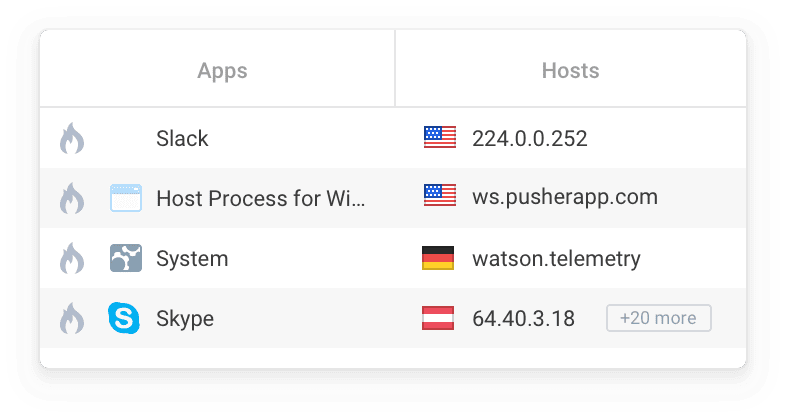Toggle the flame icon beside Host Process

pos(72,198)
